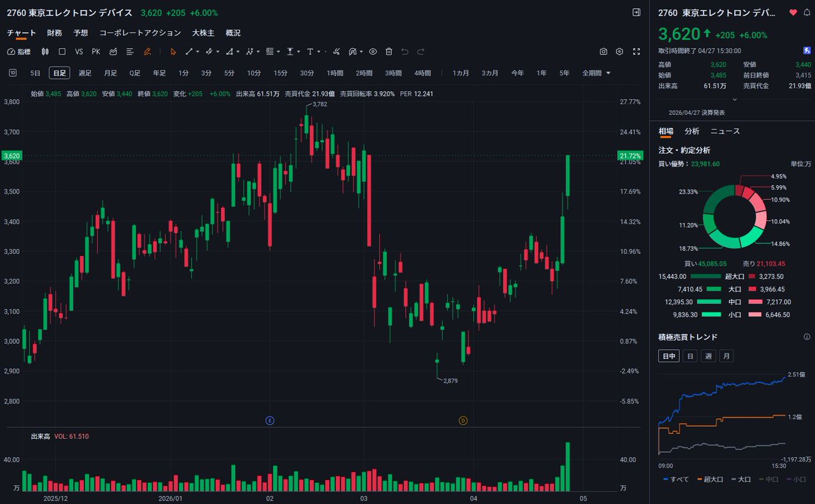
Task: Open info icon for 積極売買トレンド
Action: tap(807, 337)
